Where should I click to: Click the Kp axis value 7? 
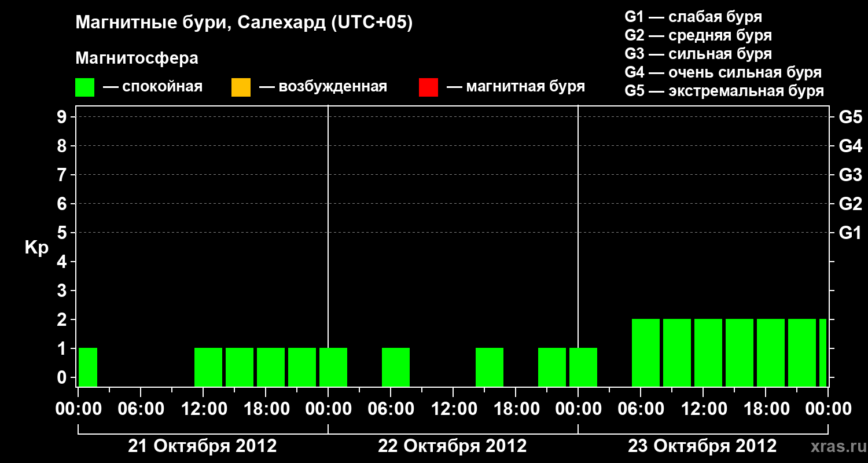[x=63, y=175]
